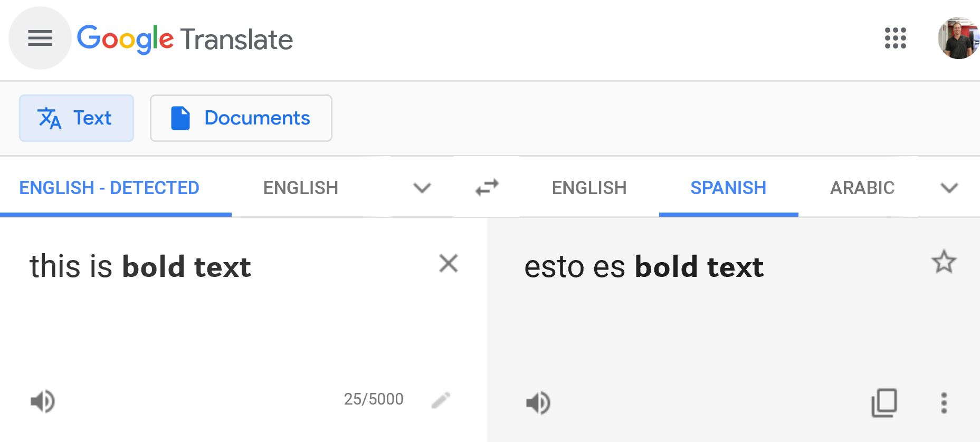Image resolution: width=980 pixels, height=442 pixels.
Task: Copy the translation to clipboard
Action: (884, 403)
